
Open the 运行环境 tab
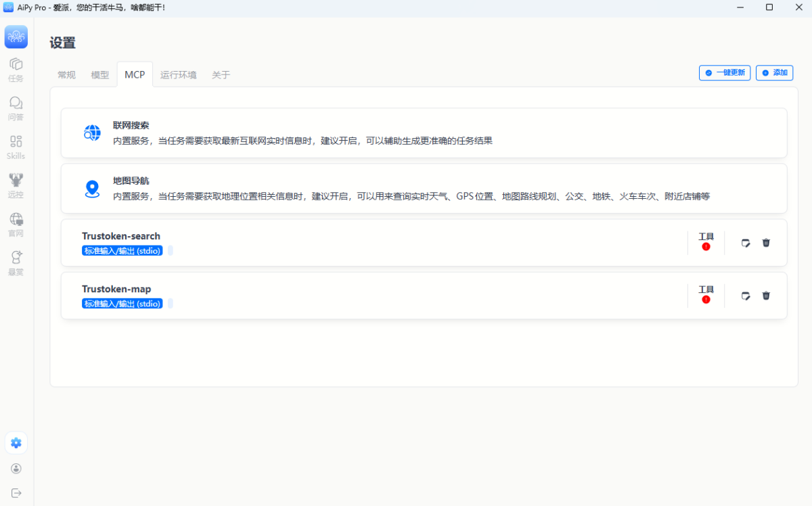click(178, 75)
